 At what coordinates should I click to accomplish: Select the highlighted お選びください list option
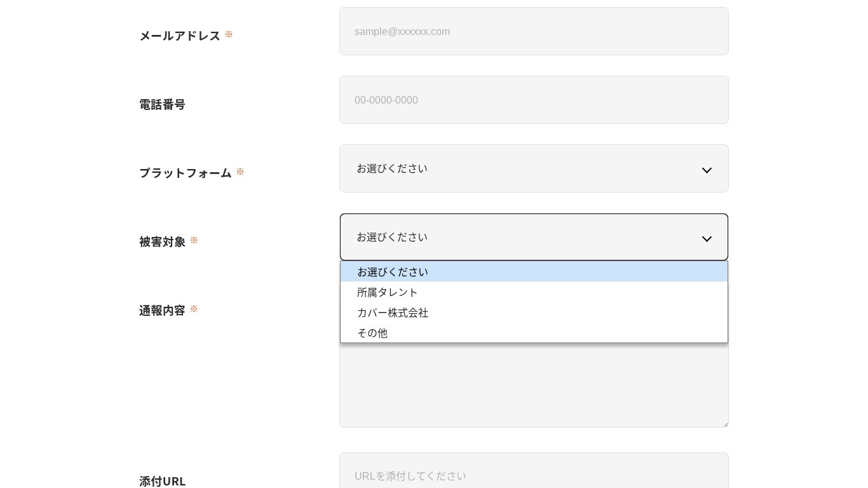(x=393, y=272)
